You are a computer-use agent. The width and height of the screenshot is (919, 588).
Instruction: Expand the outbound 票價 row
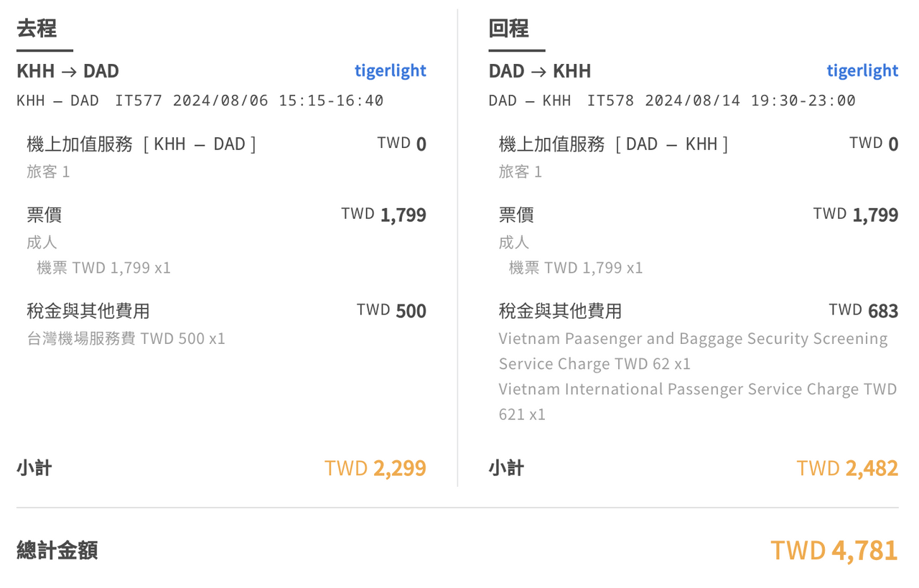[x=226, y=215]
